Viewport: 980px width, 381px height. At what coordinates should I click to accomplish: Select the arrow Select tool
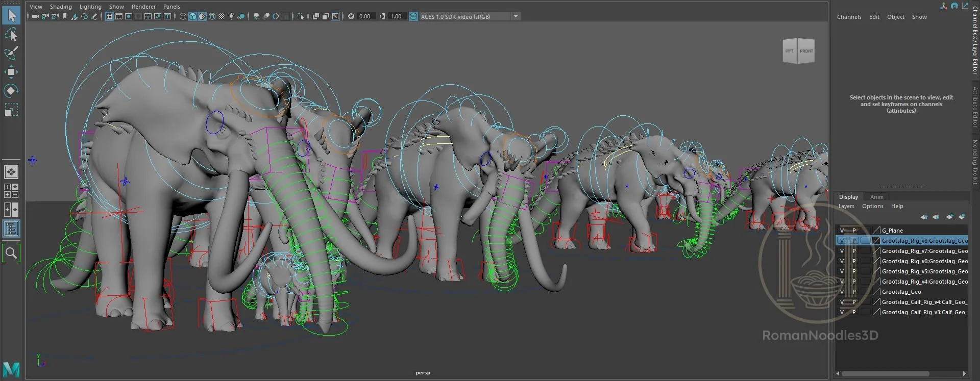pos(11,15)
